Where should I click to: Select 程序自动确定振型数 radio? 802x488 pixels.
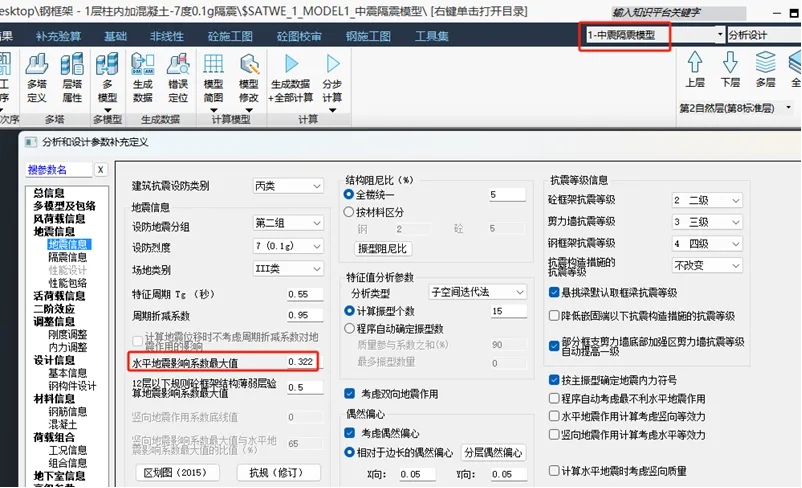pyautogui.click(x=349, y=328)
